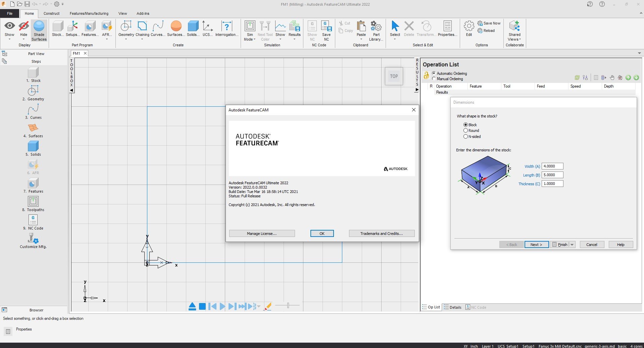The width and height of the screenshot is (644, 348).
Task: Click the Play simulation button
Action: 222,306
